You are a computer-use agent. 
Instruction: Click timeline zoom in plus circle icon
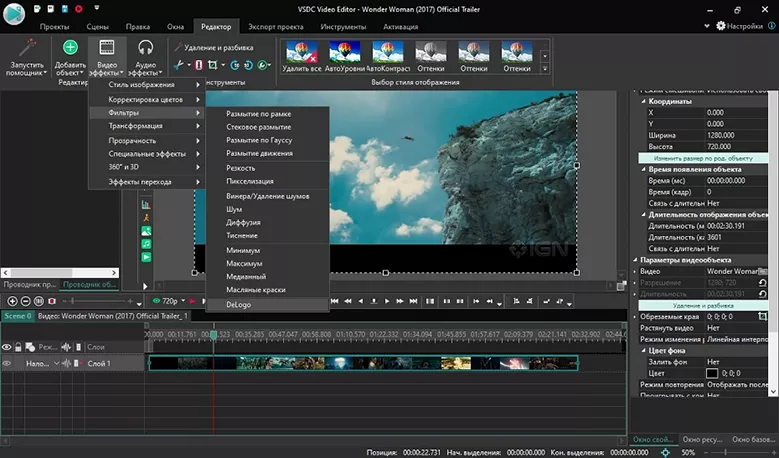pyautogui.click(x=12, y=301)
